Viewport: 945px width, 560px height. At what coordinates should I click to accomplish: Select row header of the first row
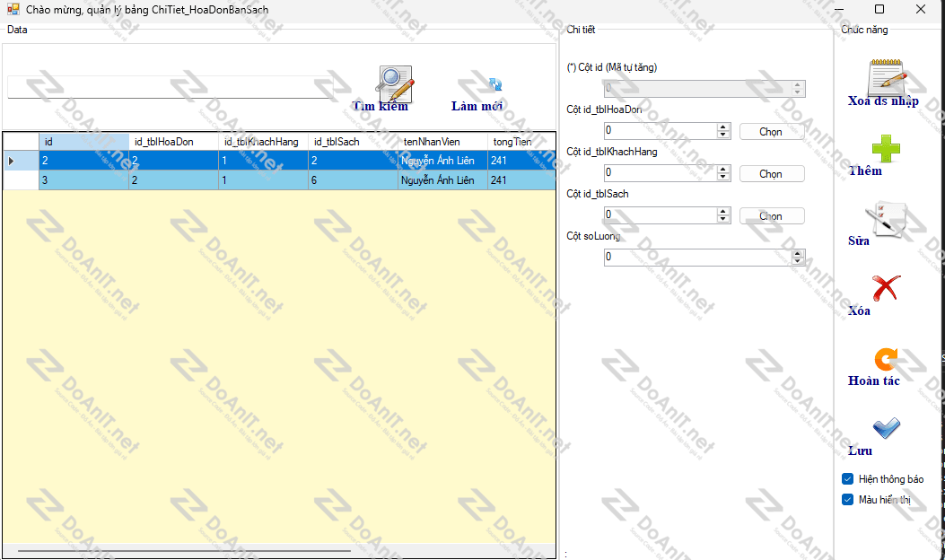22,161
